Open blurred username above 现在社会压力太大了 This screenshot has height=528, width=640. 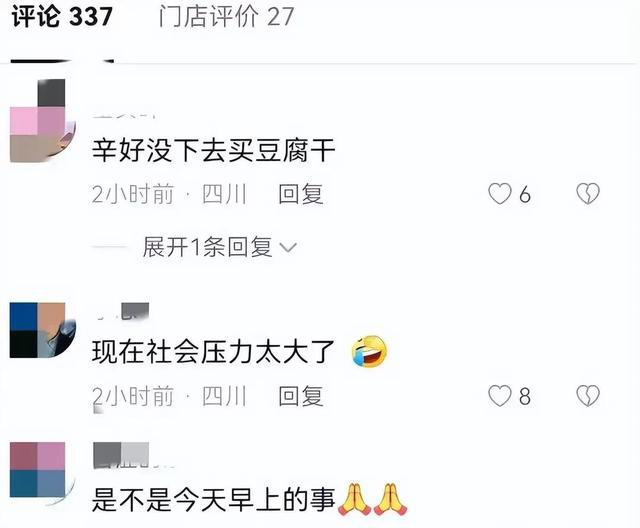(x=122, y=312)
